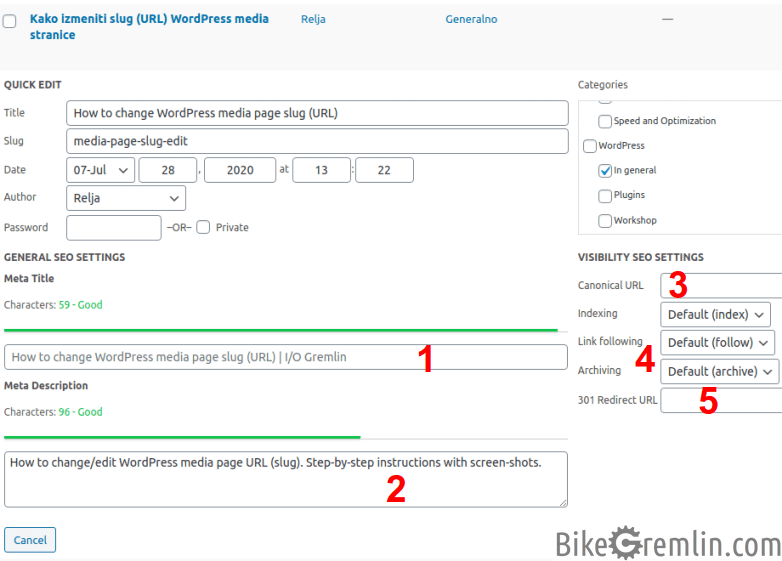Click the minute field showing 22
Image resolution: width=782 pixels, height=561 pixels.
(384, 170)
